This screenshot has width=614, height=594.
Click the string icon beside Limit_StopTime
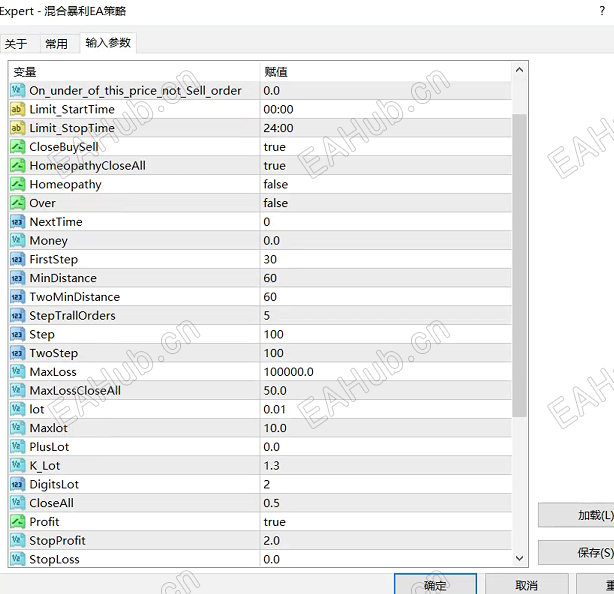tap(17, 128)
